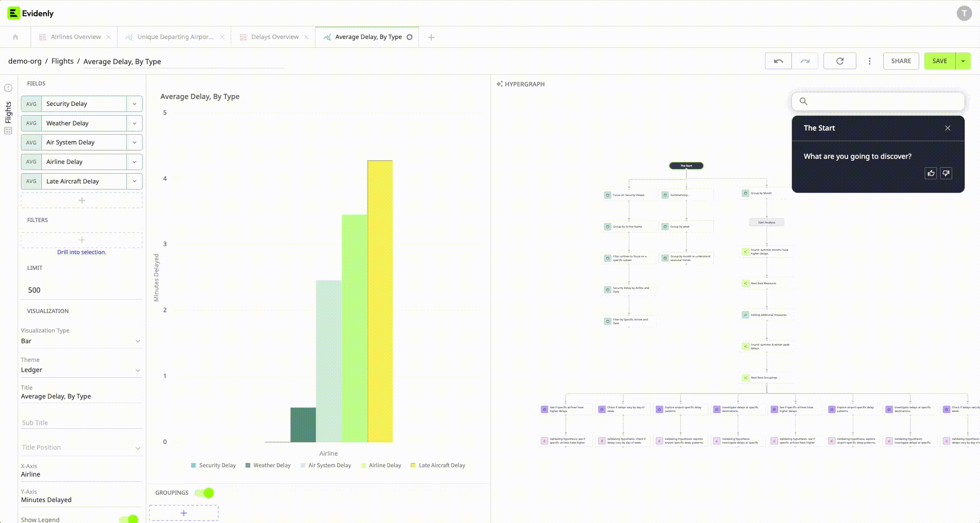The image size is (980, 523).
Task: Click the SHARE button
Action: point(901,60)
